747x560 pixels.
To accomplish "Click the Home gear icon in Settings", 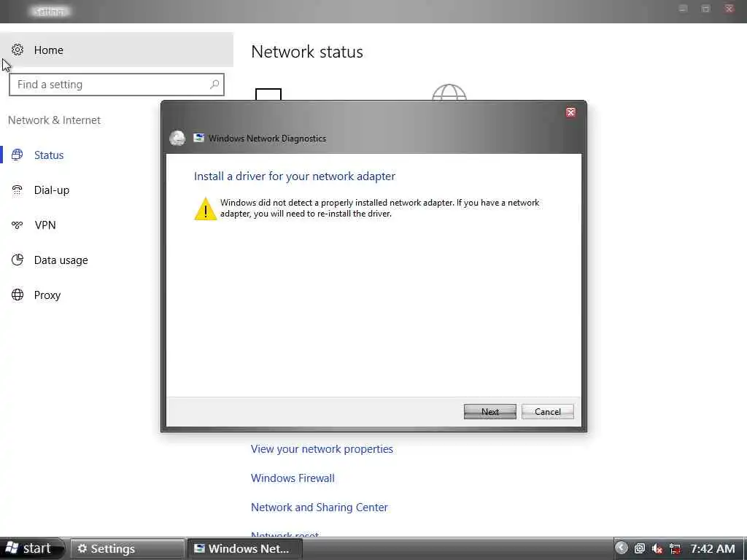I will point(18,50).
